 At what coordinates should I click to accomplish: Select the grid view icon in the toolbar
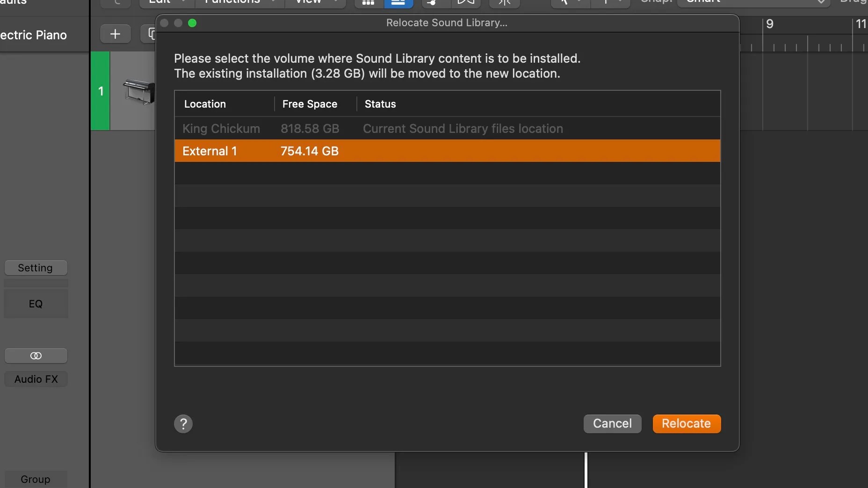click(x=368, y=2)
